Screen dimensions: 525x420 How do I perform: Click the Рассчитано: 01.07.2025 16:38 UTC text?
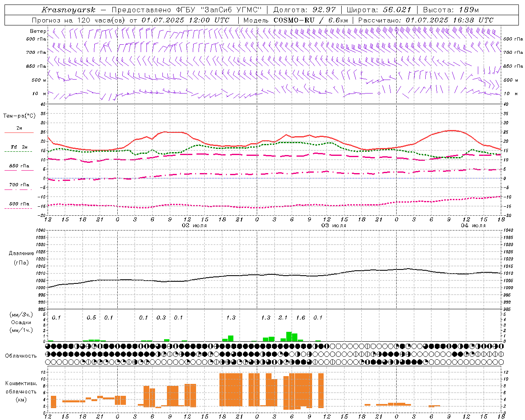[426, 20]
